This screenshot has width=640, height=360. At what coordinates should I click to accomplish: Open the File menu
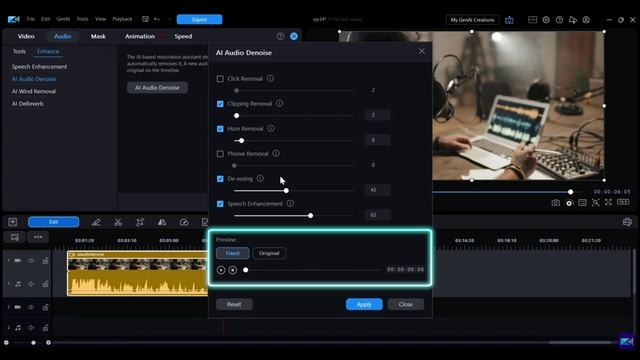click(31, 19)
